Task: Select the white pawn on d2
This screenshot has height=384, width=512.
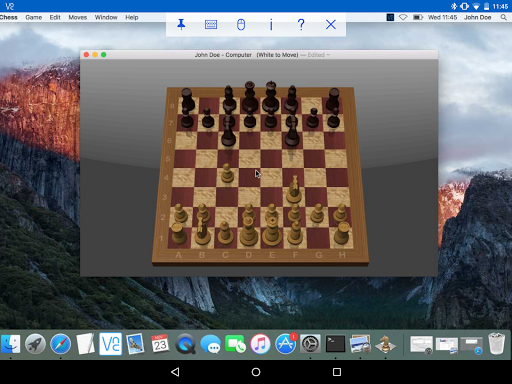Action: 249,212
